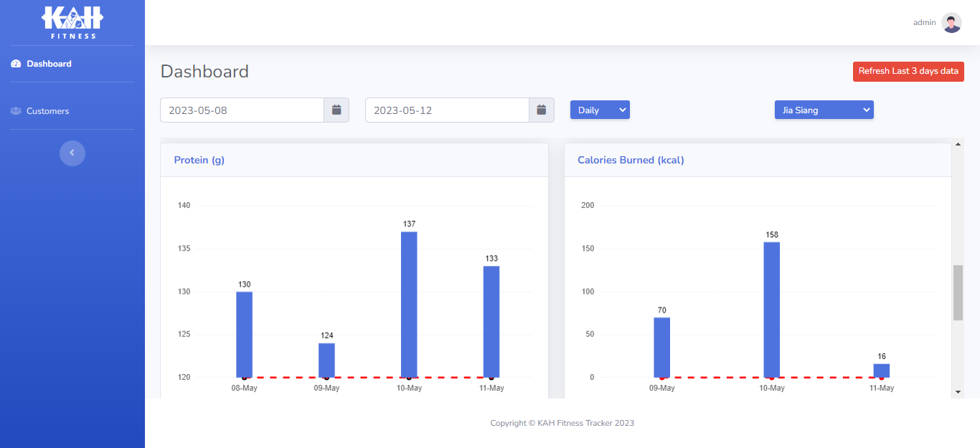Open calendar picker for end date
This screenshot has width=980, height=448.
(542, 110)
